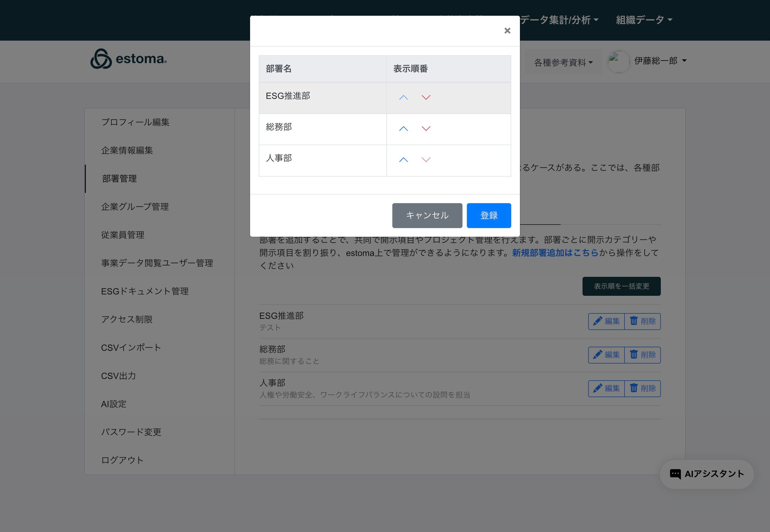The width and height of the screenshot is (770, 532).
Task: Move 総務部 down in display order
Action: pos(426,129)
